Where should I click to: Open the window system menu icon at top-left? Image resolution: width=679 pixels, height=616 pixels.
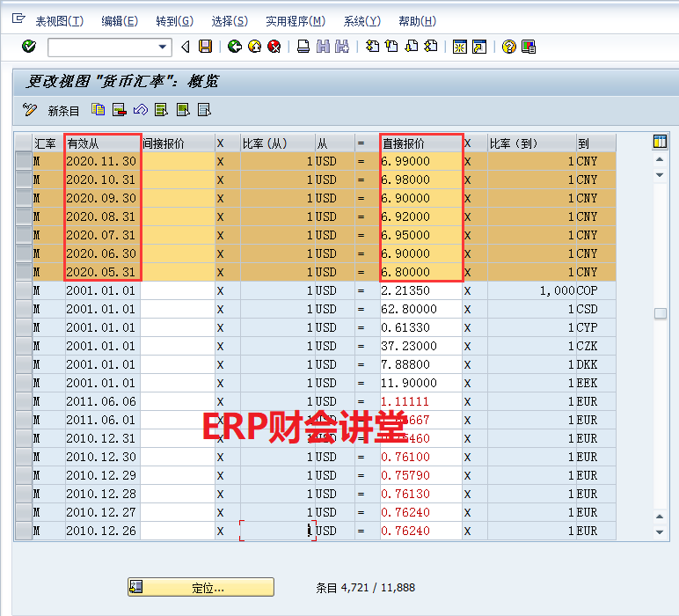[x=18, y=19]
